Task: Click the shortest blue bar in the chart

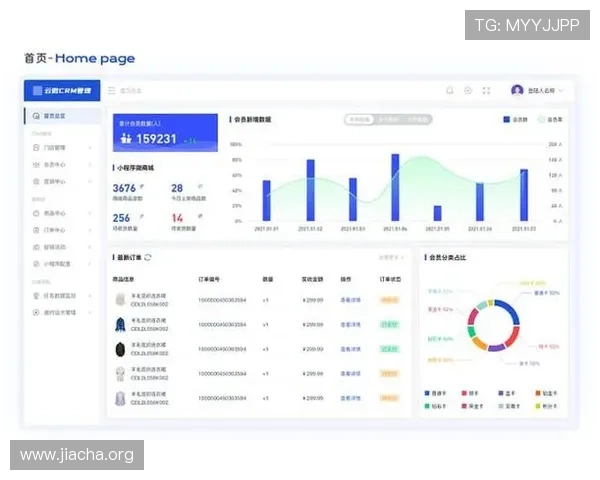Action: [x=437, y=213]
